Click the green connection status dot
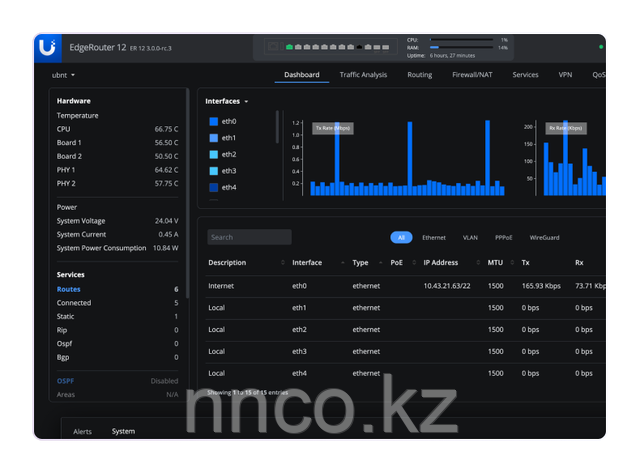Image resolution: width=640 pixels, height=473 pixels. coord(601,47)
